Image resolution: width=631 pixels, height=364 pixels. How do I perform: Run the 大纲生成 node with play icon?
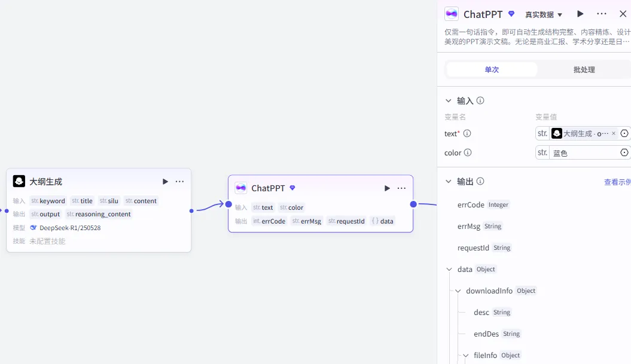tap(165, 181)
